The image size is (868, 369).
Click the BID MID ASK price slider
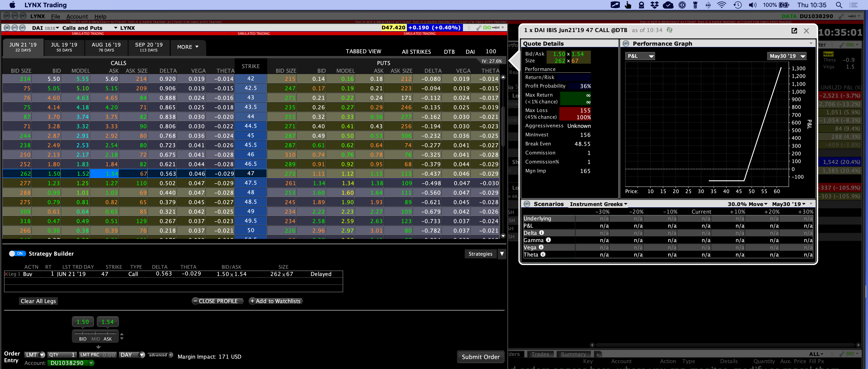pos(95,334)
